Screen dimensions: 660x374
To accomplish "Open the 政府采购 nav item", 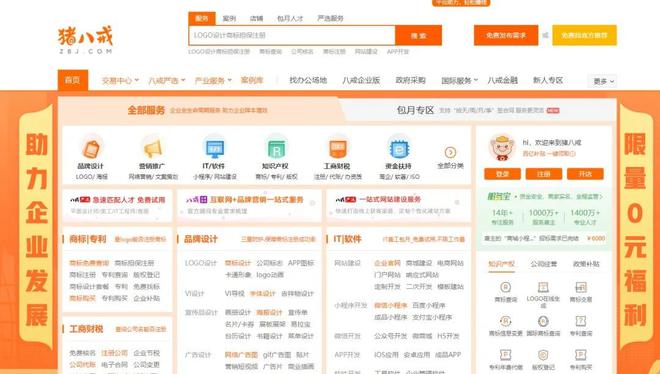I will [x=410, y=80].
